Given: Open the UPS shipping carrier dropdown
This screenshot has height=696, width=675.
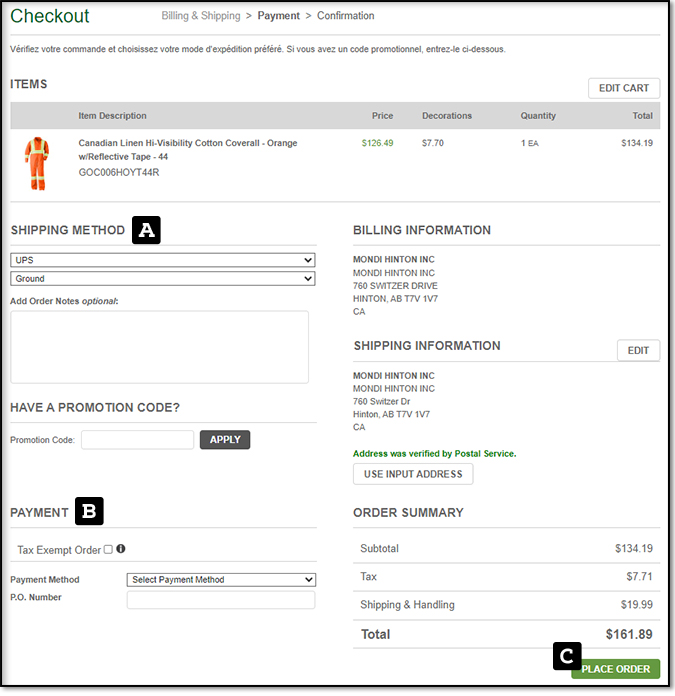Looking at the screenshot, I should coord(163,260).
